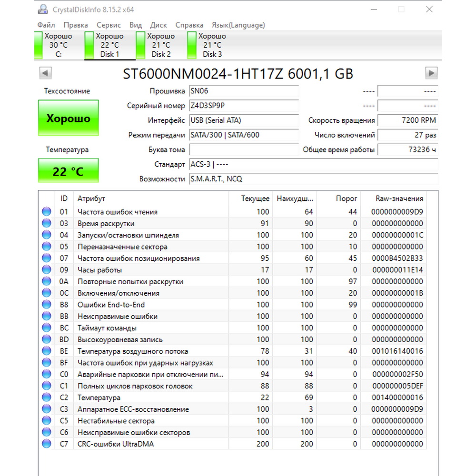The width and height of the screenshot is (476, 476).
Task: Click status orb for attribute C6 row
Action: tap(47, 432)
